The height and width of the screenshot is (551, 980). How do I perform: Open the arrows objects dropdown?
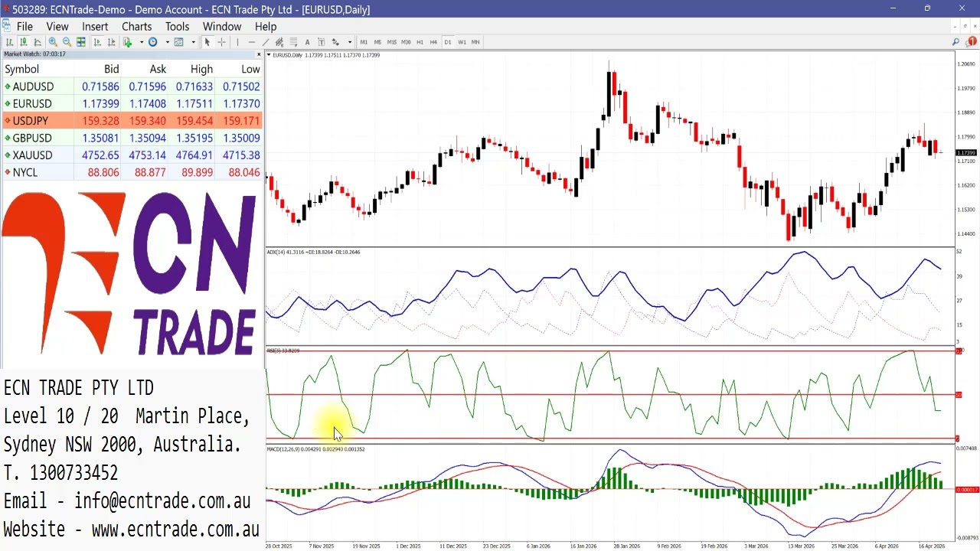pyautogui.click(x=350, y=42)
